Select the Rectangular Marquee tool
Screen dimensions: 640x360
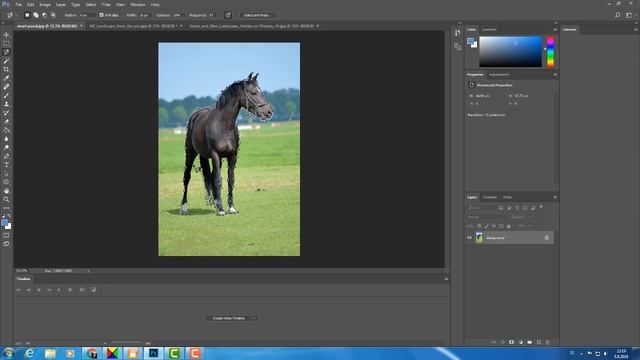(x=6, y=43)
